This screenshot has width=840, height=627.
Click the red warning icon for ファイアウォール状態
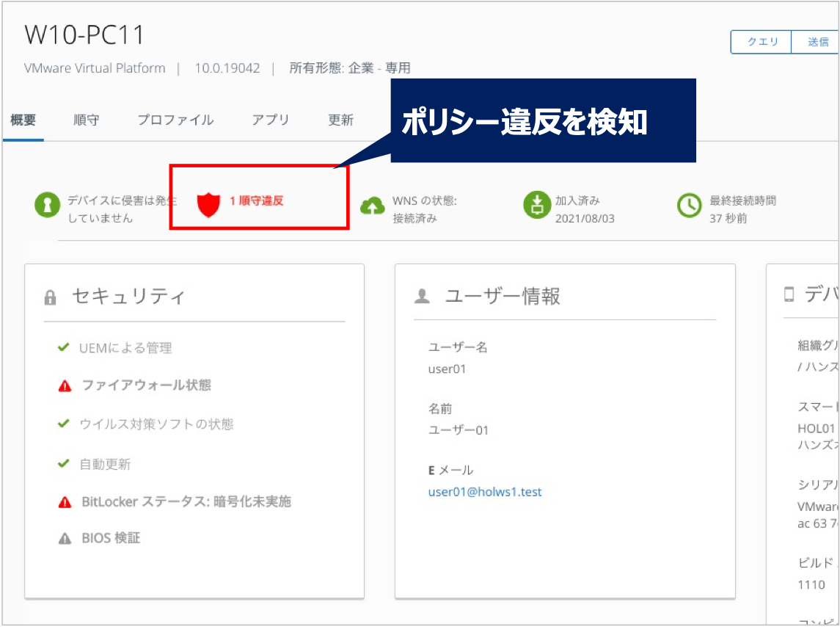(65, 385)
